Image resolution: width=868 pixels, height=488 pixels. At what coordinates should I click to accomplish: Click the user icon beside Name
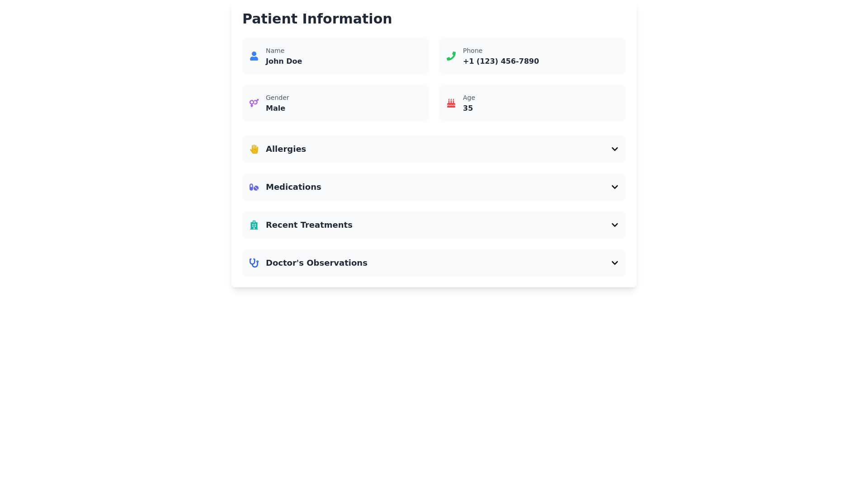point(254,56)
